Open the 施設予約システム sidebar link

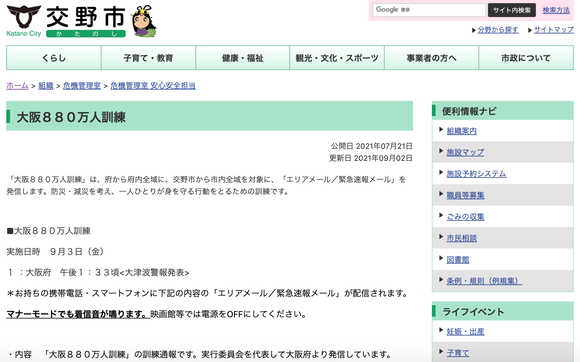[x=476, y=174]
